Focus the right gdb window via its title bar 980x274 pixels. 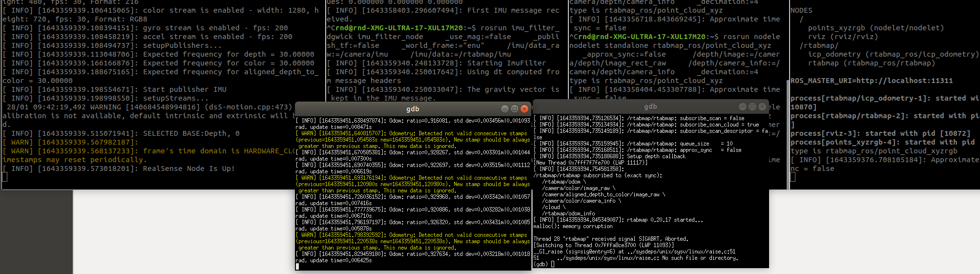[x=650, y=106]
